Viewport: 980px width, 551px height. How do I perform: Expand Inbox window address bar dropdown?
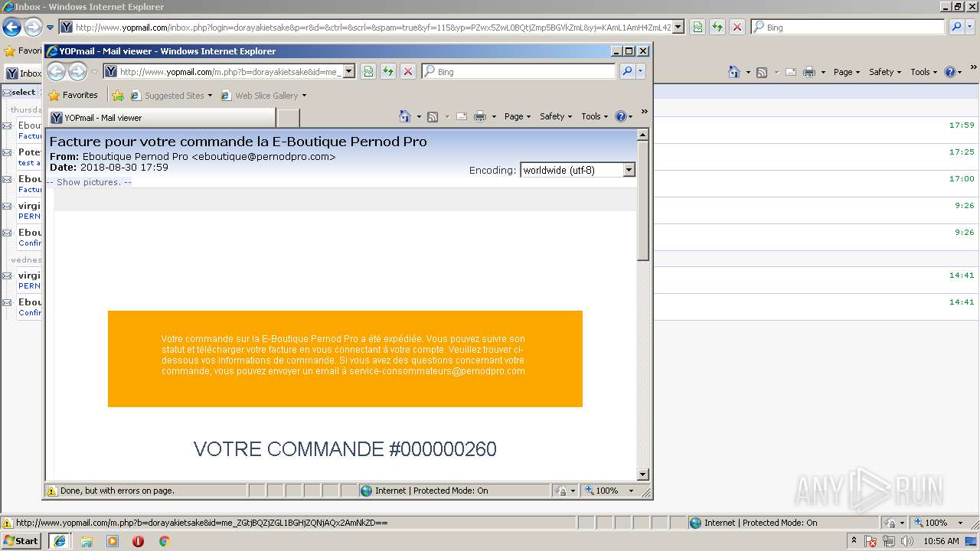pos(678,27)
